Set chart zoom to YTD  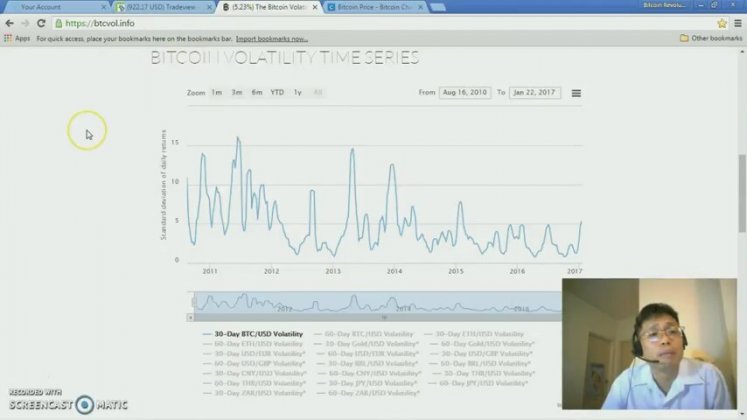pos(277,92)
